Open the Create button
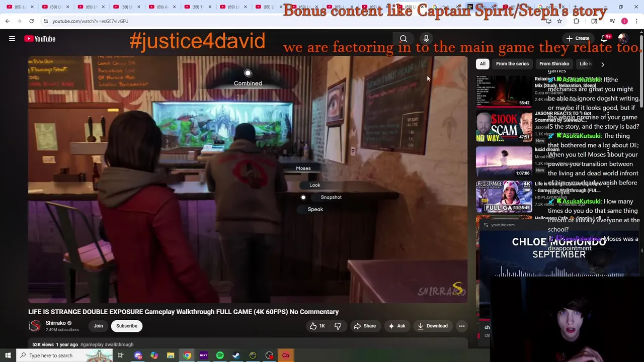Screen dimensions: 644x362 tap(578, 38)
